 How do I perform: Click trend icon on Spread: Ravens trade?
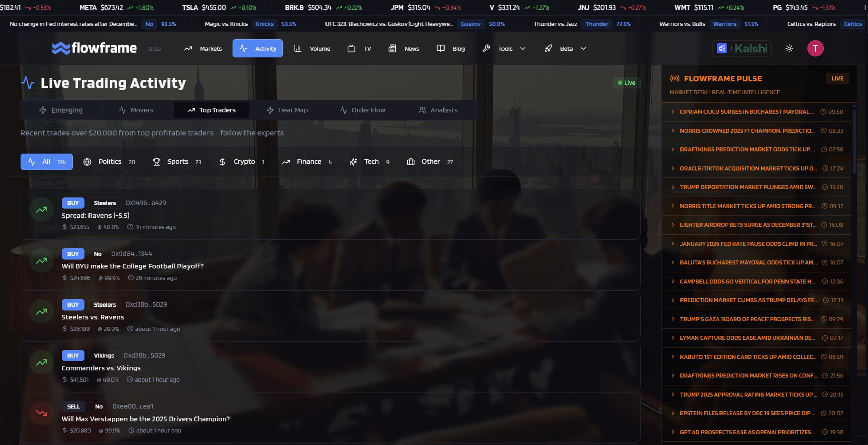42,210
